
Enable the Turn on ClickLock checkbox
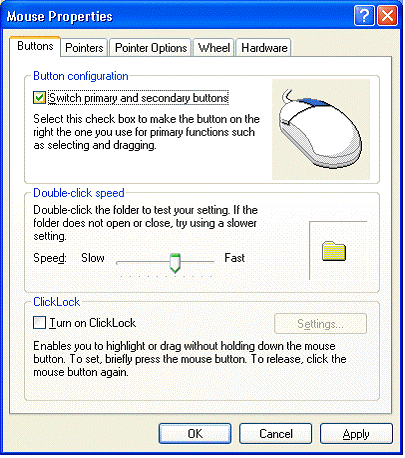pyautogui.click(x=39, y=323)
